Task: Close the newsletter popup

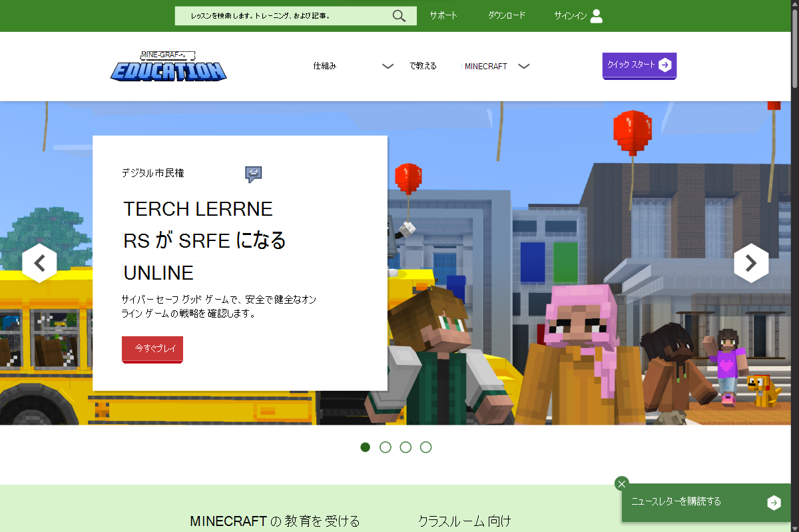Action: point(622,483)
